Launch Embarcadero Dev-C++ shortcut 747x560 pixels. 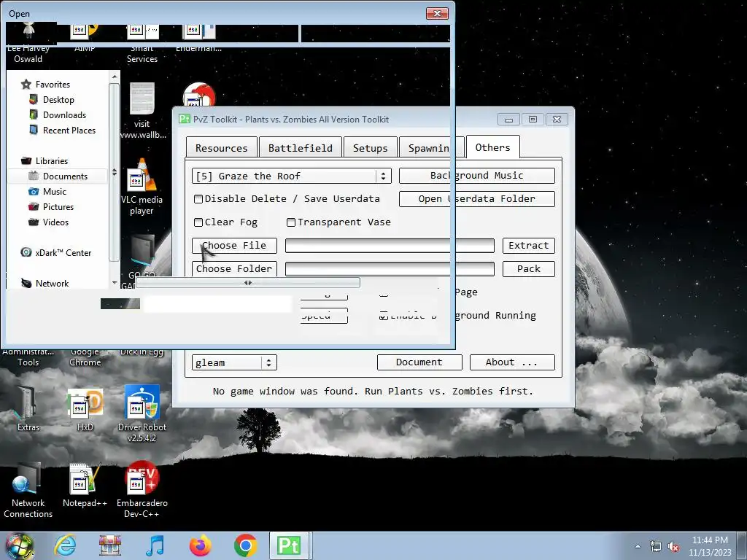142,489
